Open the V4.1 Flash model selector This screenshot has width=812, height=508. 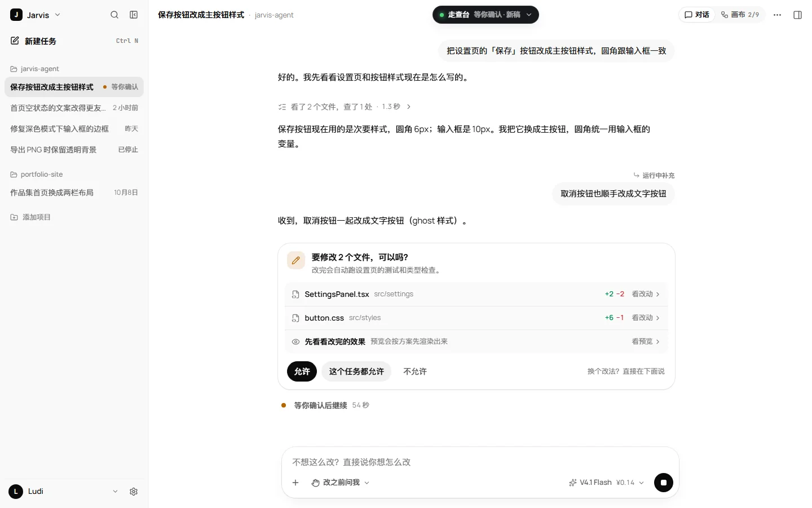tap(606, 483)
